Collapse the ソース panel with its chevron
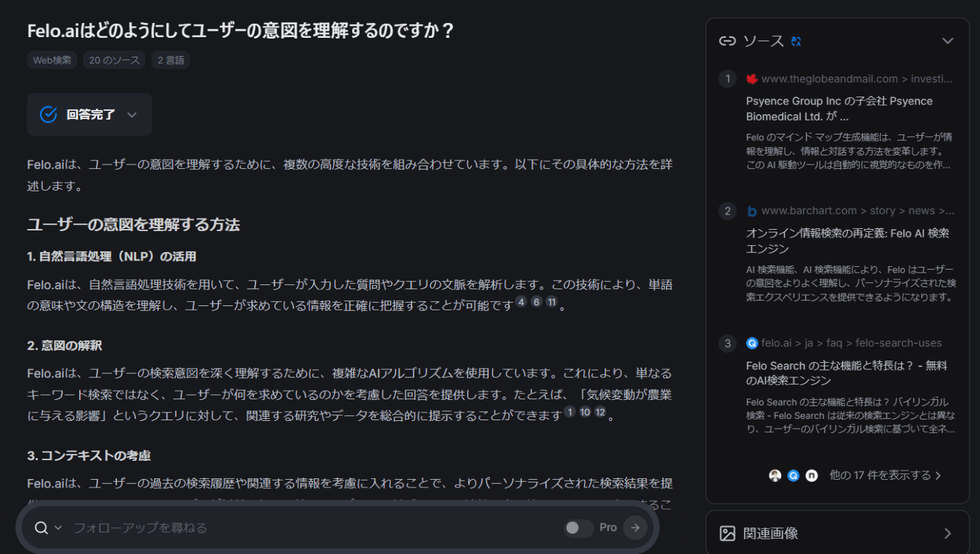The width and height of the screenshot is (980, 554). click(948, 41)
